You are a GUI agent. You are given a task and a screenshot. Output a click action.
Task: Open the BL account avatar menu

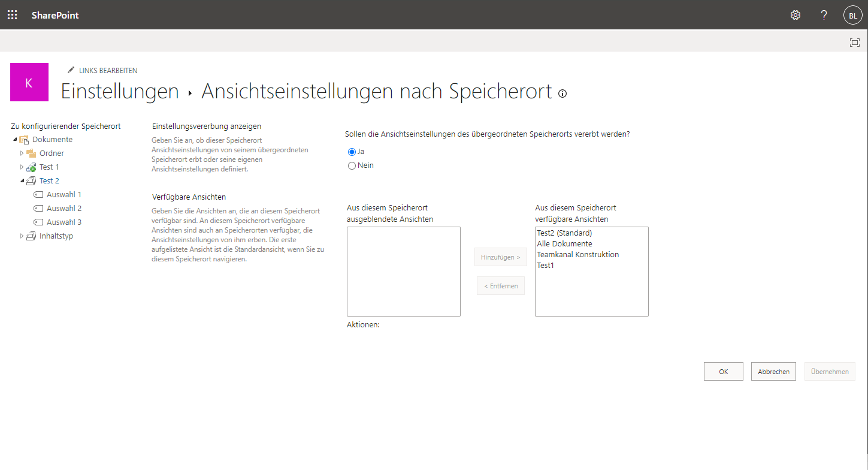click(852, 14)
